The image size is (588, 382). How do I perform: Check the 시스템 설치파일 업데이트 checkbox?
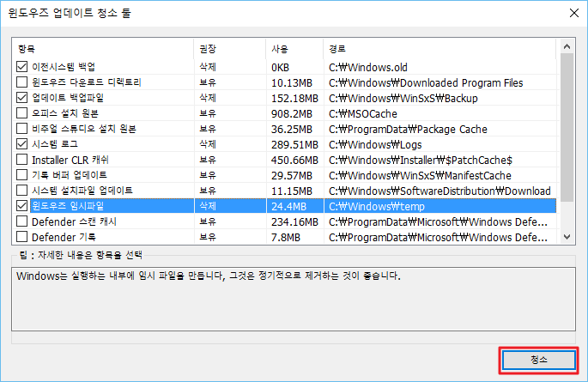(21, 191)
